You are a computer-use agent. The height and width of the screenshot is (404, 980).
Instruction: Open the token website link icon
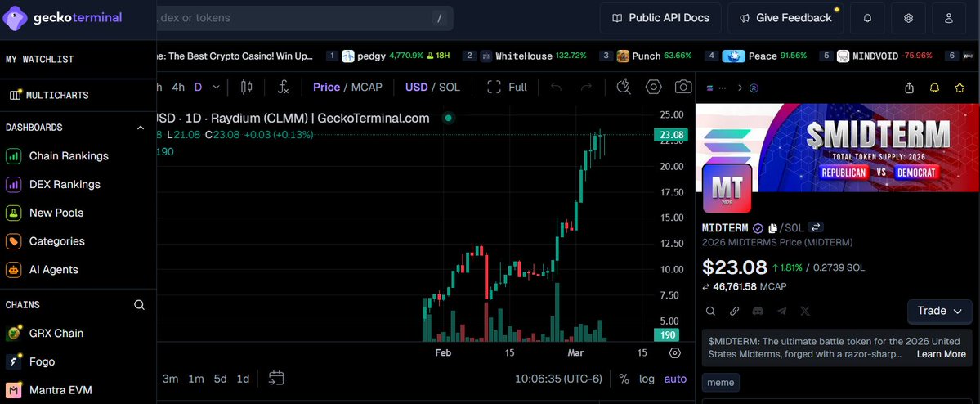734,311
